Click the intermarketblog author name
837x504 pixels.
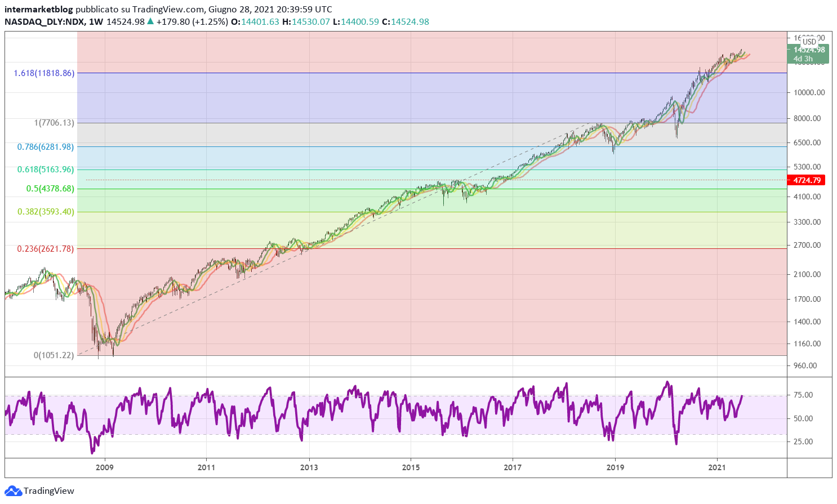(38, 10)
